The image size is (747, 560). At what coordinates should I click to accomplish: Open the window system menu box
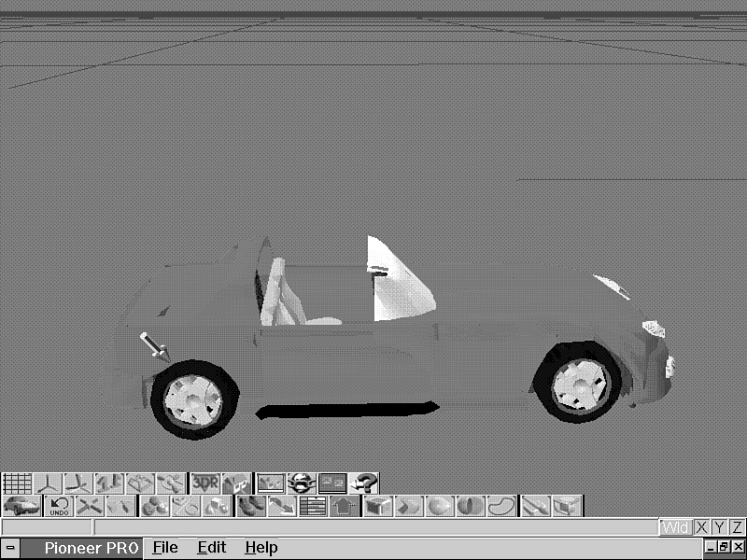point(10,548)
